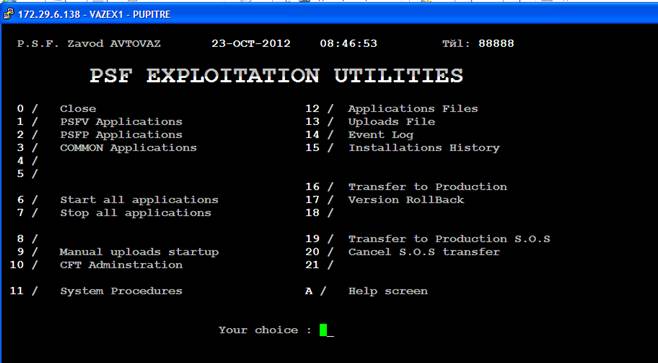Click 'Applications Files' option

coord(413,109)
